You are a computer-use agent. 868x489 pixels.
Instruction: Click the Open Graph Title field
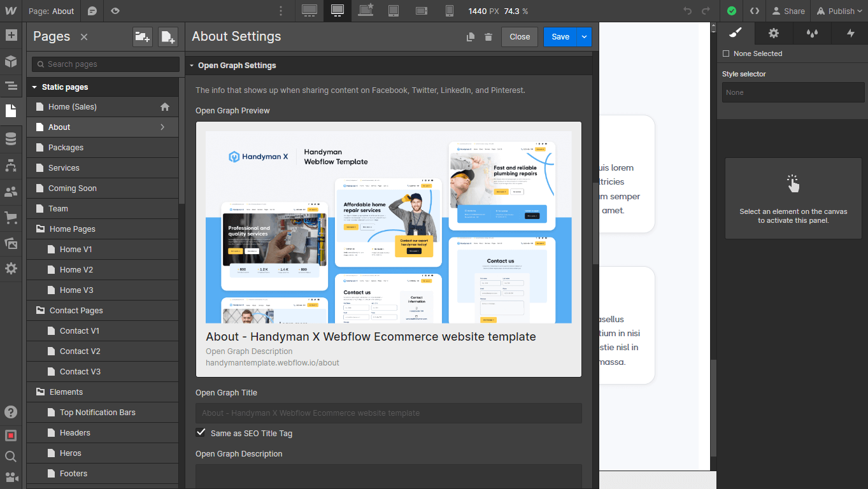[x=388, y=413]
